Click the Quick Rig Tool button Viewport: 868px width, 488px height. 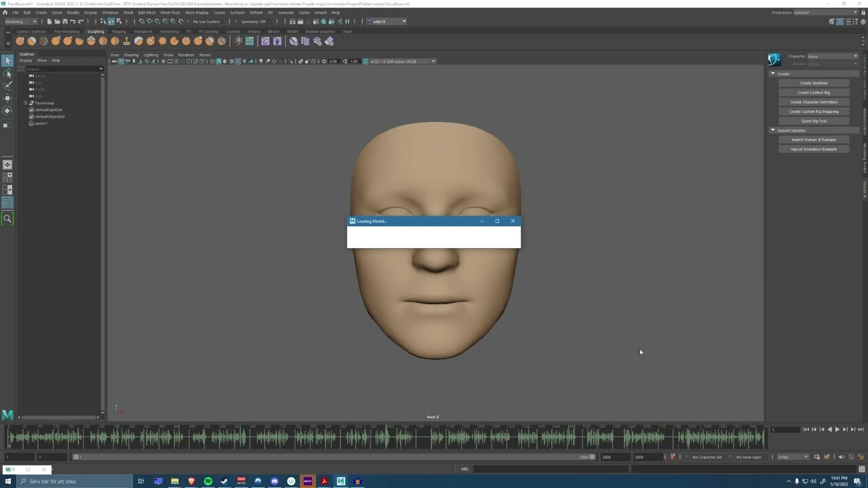click(x=814, y=121)
